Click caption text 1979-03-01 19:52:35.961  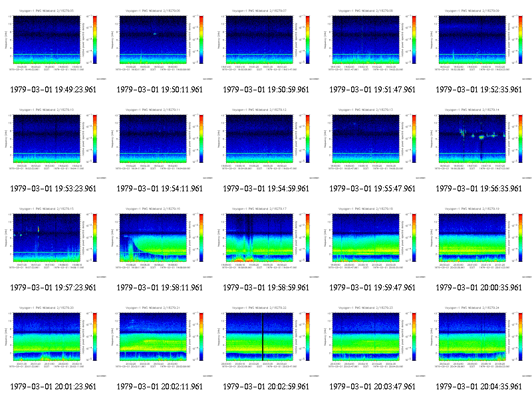click(479, 90)
